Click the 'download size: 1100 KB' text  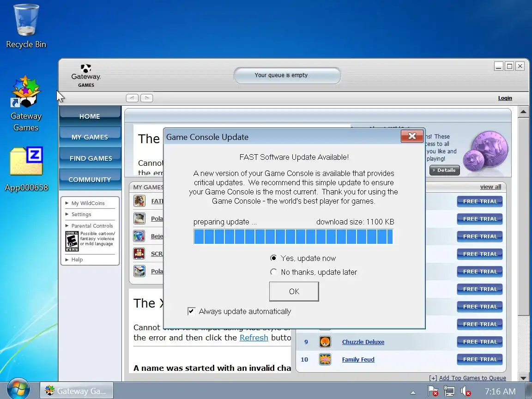(355, 222)
